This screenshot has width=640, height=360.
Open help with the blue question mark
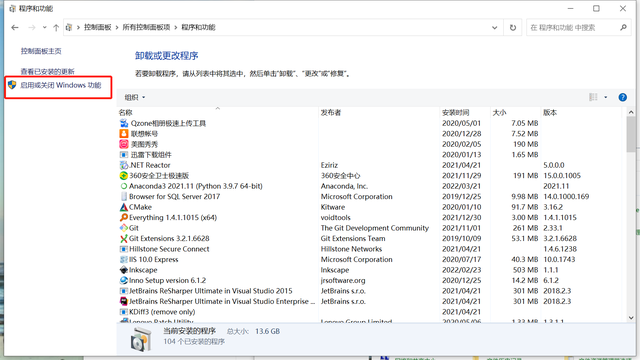pyautogui.click(x=622, y=97)
